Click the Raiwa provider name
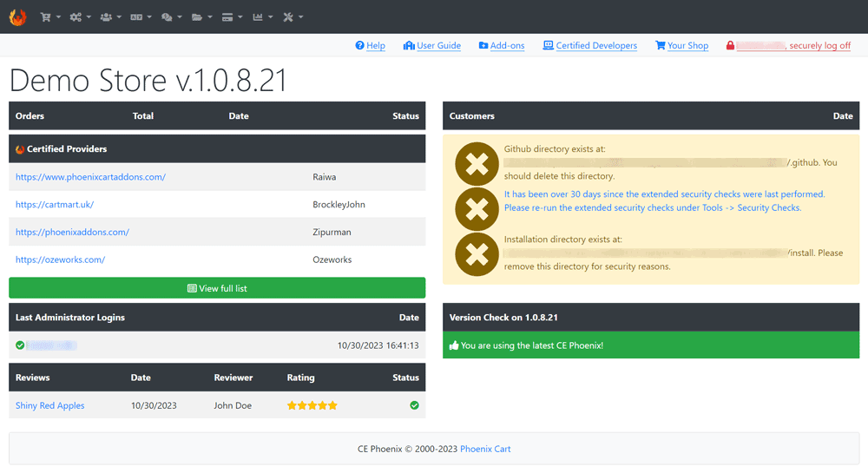The image size is (868, 473). coord(325,177)
